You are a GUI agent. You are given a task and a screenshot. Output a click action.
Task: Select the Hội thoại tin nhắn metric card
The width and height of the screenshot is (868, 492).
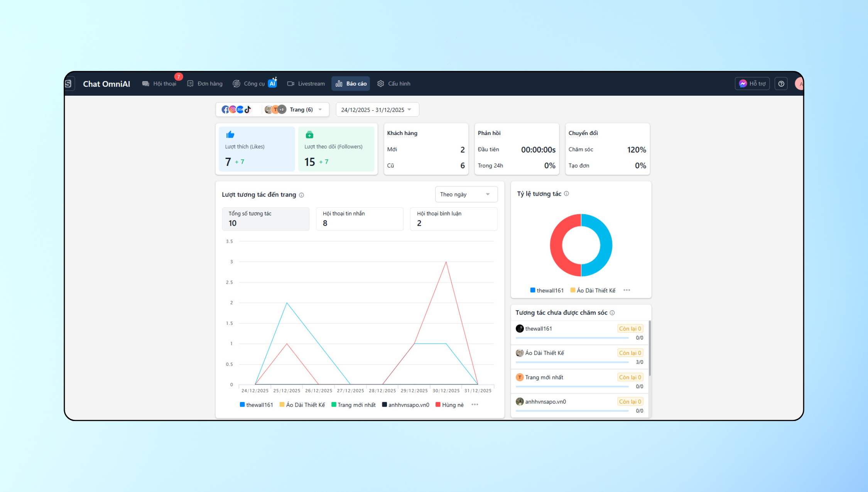[359, 219]
